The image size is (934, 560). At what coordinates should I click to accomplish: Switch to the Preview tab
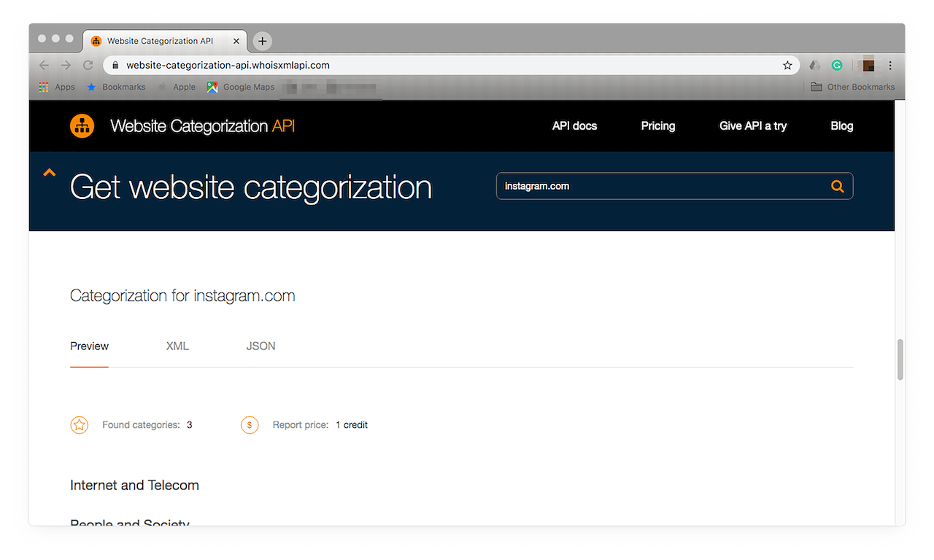point(89,346)
